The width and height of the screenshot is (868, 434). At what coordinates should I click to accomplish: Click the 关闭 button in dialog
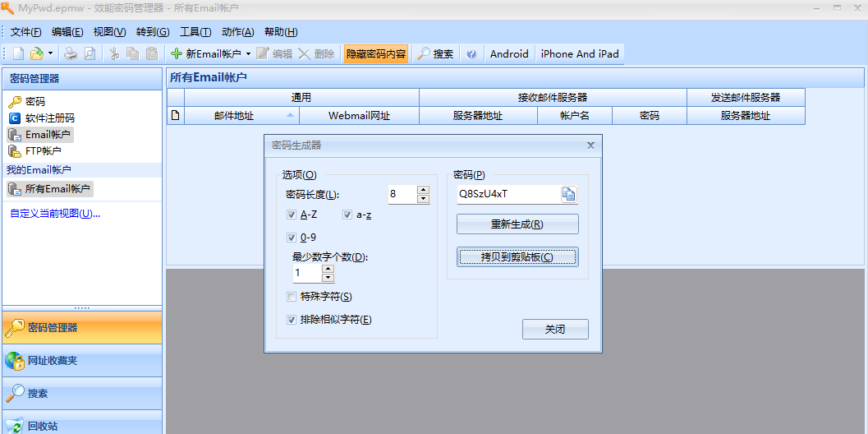[555, 330]
